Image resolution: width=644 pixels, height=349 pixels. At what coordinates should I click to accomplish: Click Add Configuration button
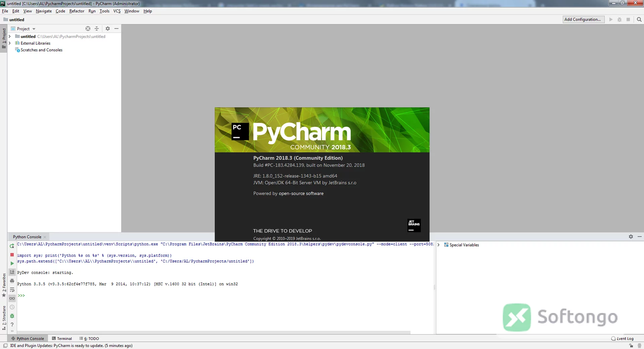[583, 19]
